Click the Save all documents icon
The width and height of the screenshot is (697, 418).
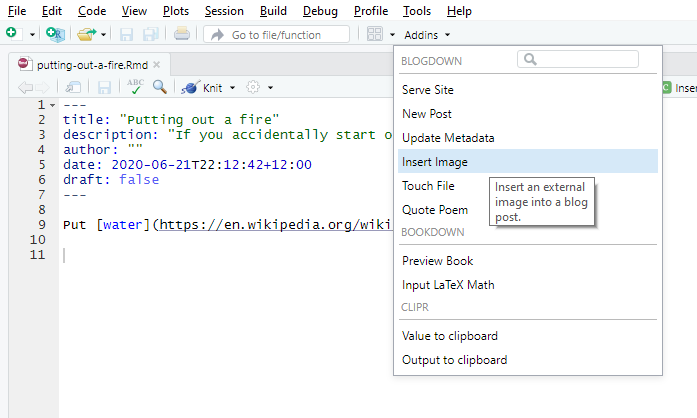coord(151,34)
